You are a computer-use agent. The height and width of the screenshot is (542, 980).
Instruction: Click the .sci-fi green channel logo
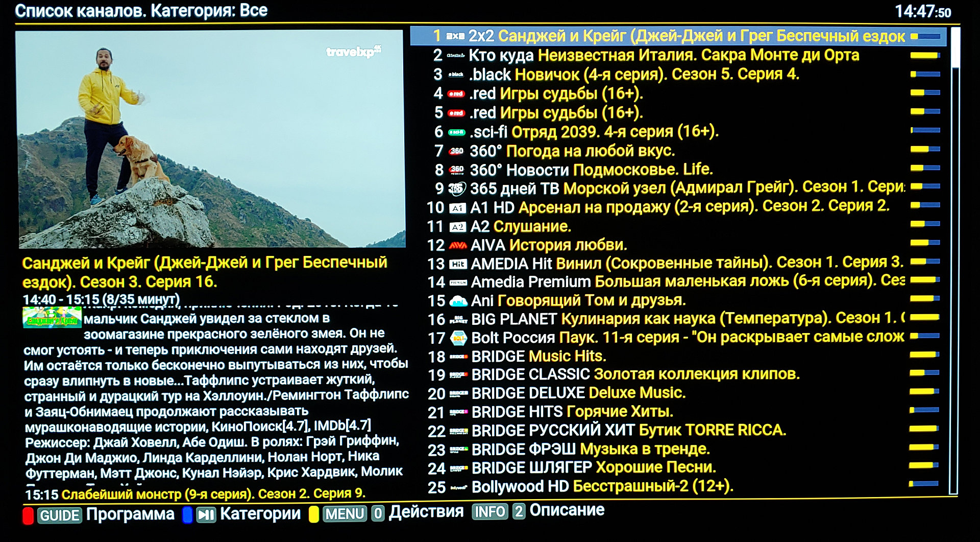[x=456, y=132]
